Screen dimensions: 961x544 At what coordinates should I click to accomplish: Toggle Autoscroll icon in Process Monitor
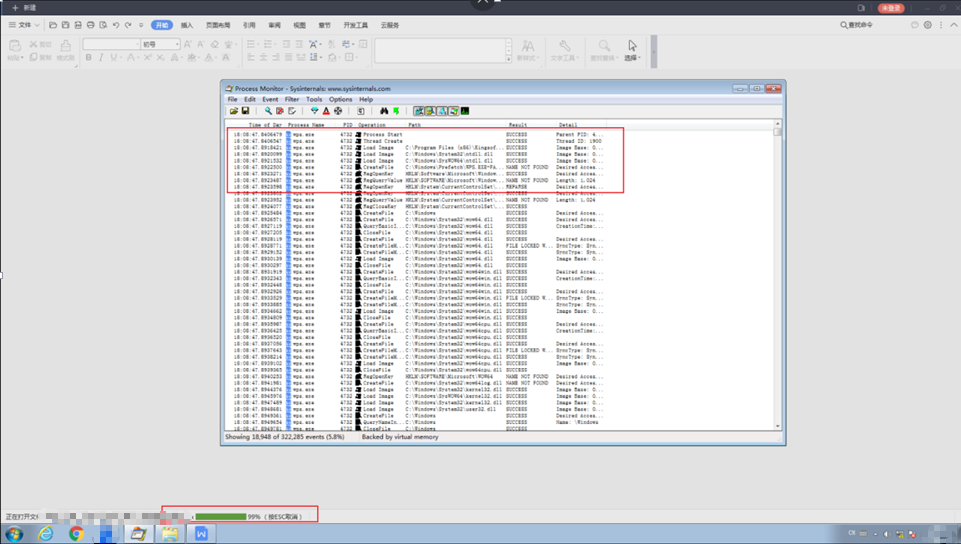[279, 111]
